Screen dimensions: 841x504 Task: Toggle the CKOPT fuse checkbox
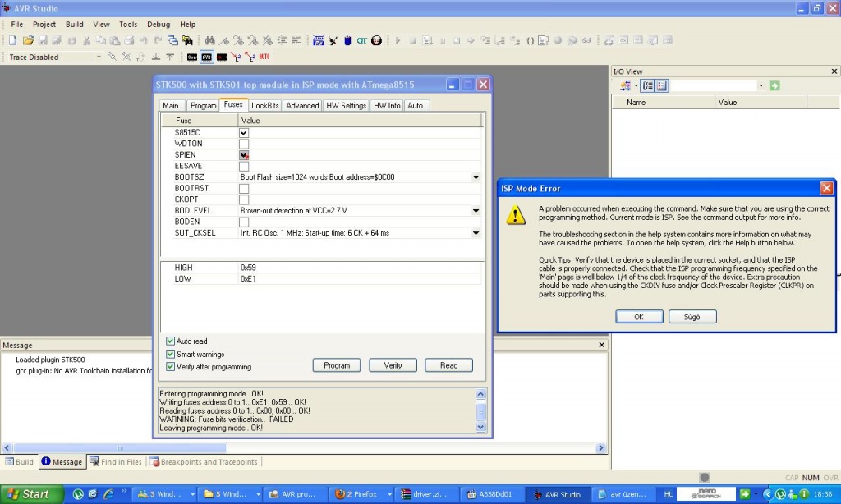click(x=244, y=200)
